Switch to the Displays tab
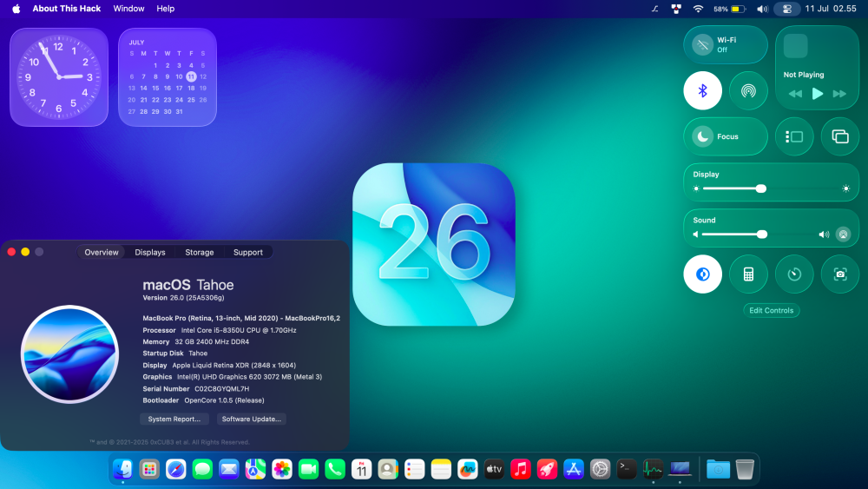Viewport: 868px width, 489px height. coord(150,252)
